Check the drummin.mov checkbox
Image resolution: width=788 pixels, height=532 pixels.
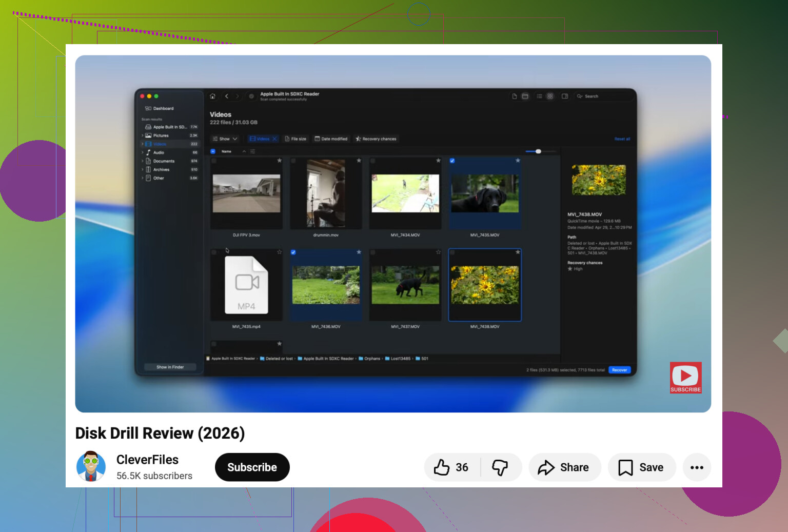[293, 161]
